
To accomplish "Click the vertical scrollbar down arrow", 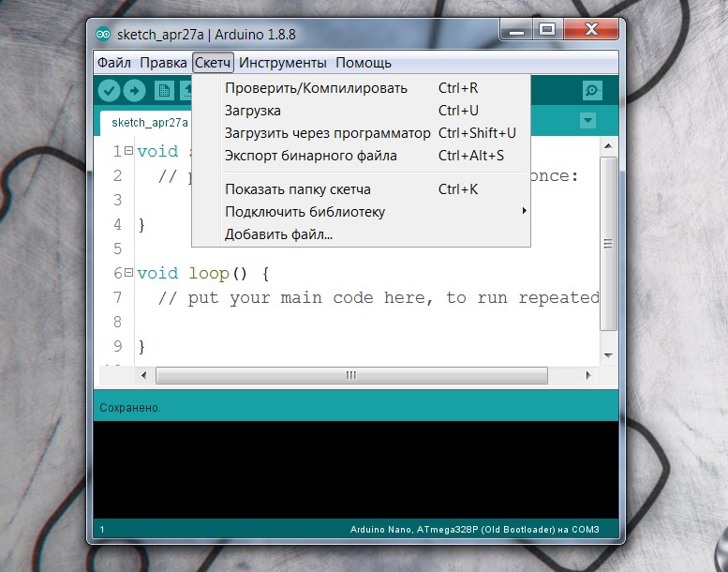I will (608, 355).
